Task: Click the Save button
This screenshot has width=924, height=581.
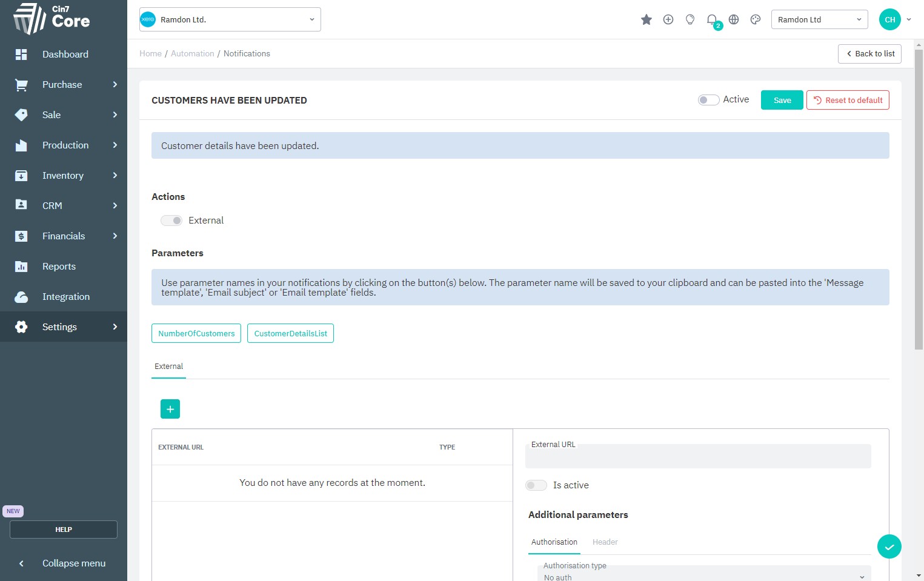Action: [x=782, y=100]
